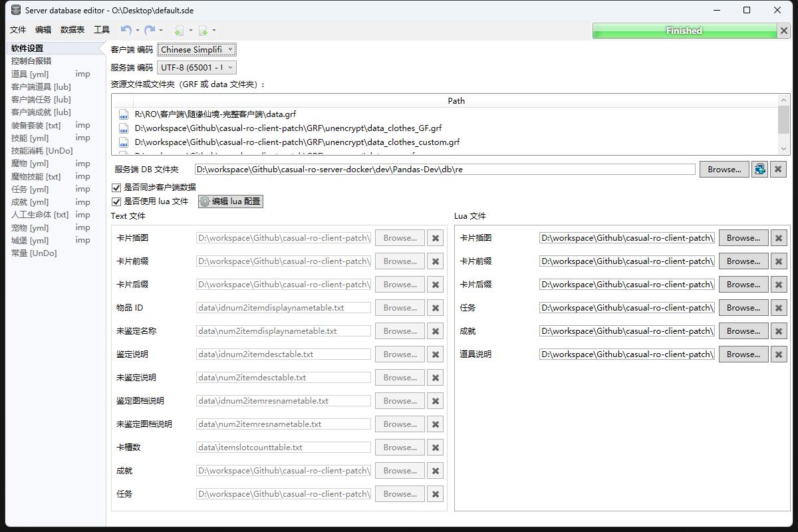This screenshot has height=532, width=798.
Task: Open the 客户端 编码 dropdown
Action: pyautogui.click(x=197, y=49)
